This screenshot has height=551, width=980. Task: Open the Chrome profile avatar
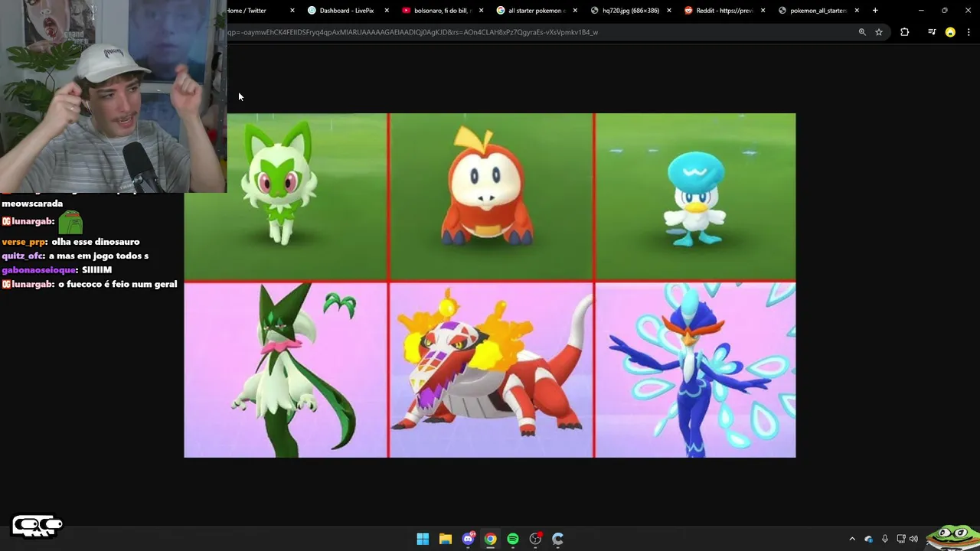tap(950, 32)
